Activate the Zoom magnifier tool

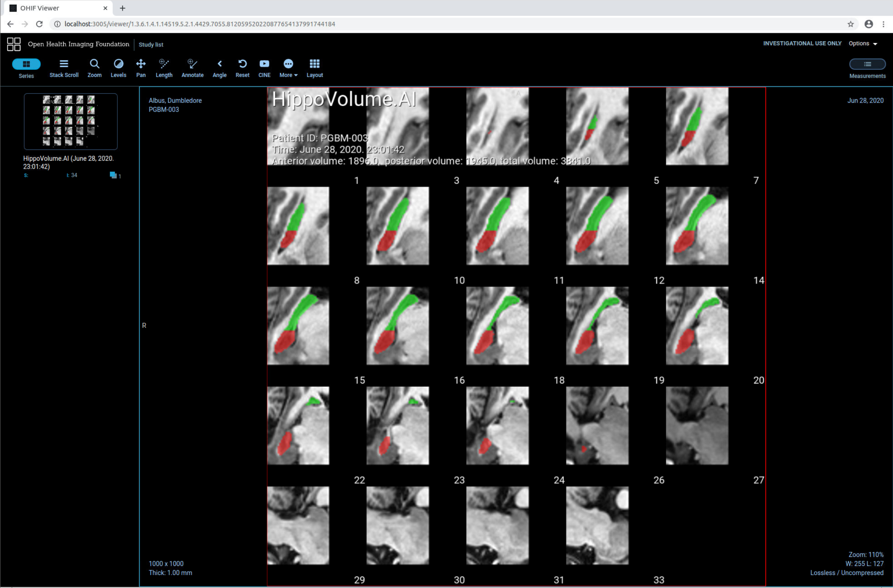(94, 68)
